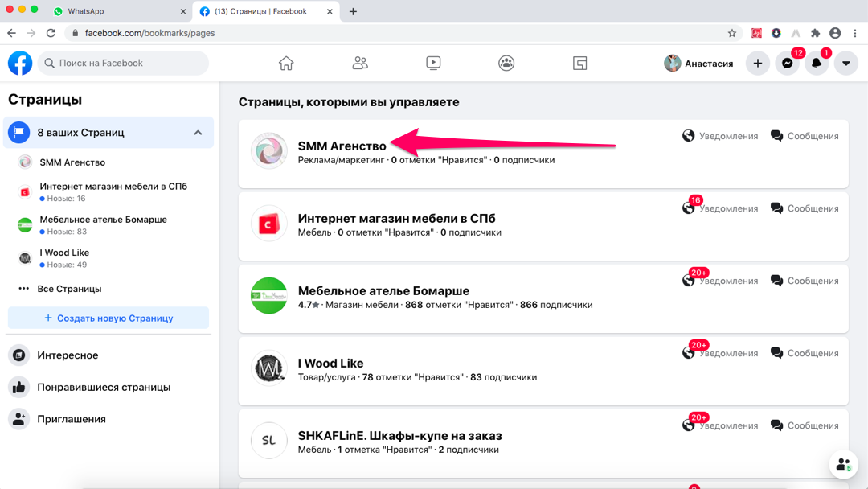The width and height of the screenshot is (868, 489).
Task: Open the notifications bell
Action: (x=817, y=63)
